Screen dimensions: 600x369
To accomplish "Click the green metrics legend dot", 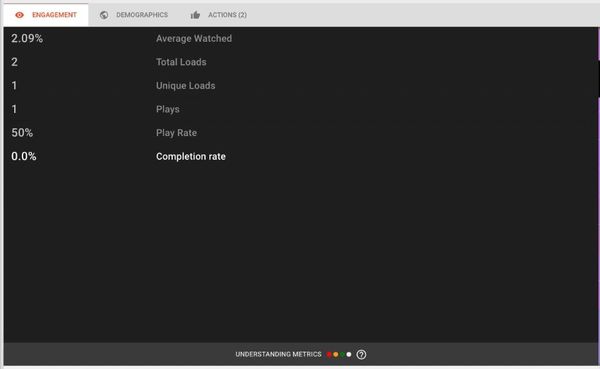I will [342, 354].
